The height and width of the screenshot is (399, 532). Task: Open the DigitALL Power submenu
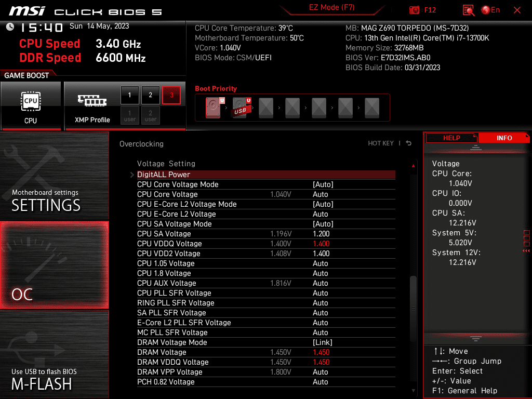pos(265,175)
